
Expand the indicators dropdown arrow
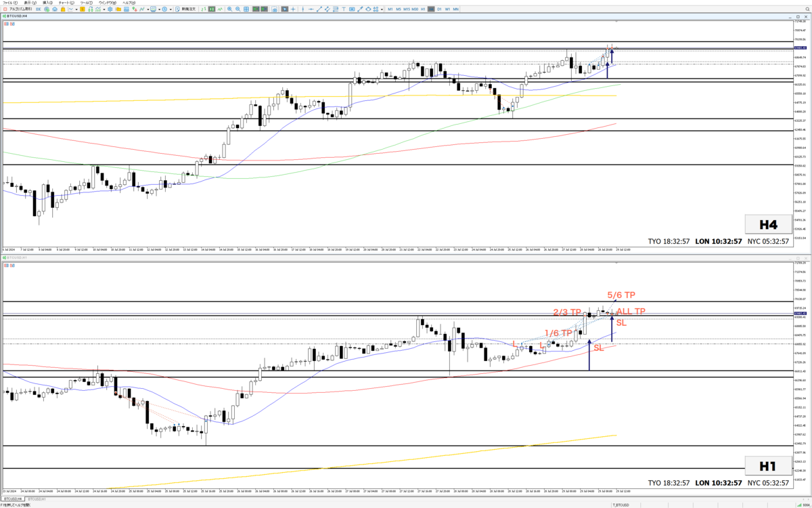point(104,9)
